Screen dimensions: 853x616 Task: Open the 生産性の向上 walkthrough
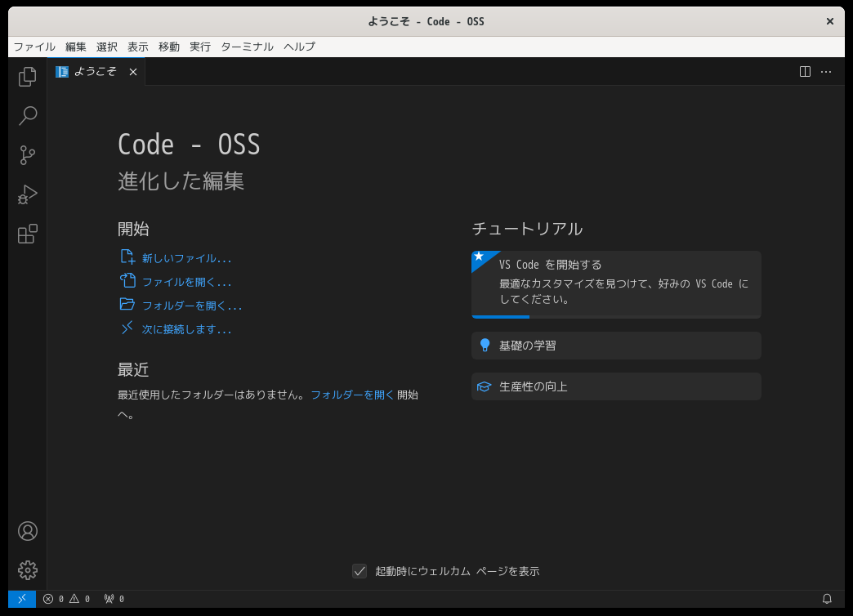tap(616, 386)
